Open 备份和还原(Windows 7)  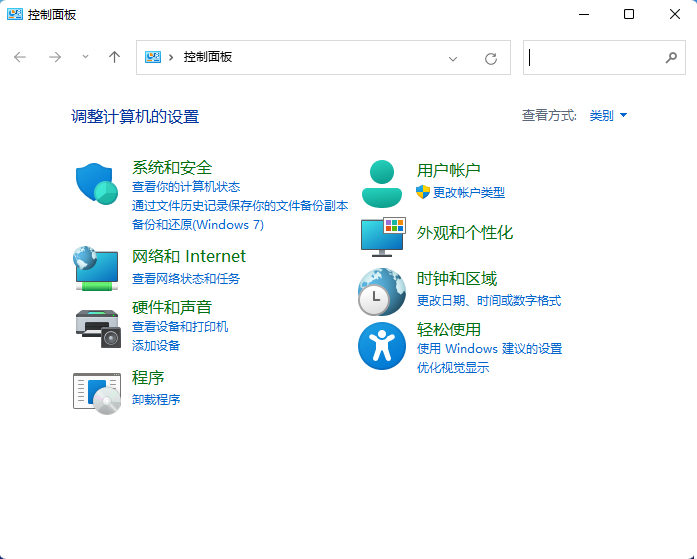tap(198, 224)
